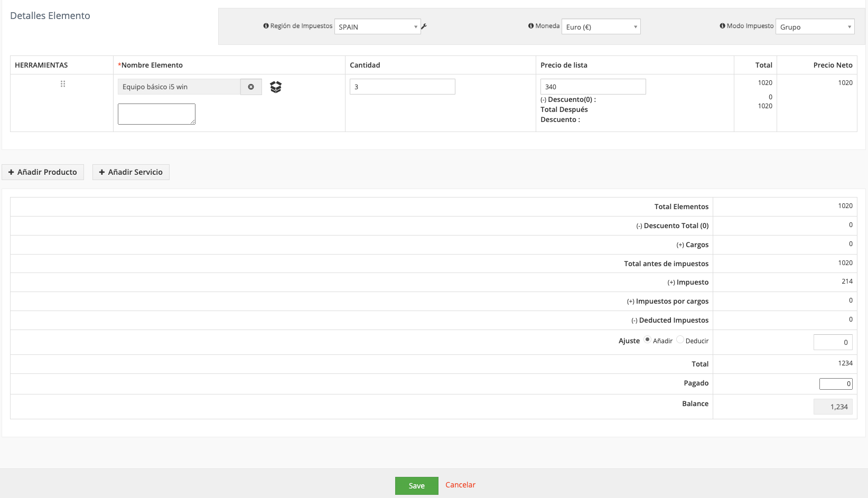Open the Moneda currency dropdown
This screenshot has height=498, width=868.
pos(601,27)
